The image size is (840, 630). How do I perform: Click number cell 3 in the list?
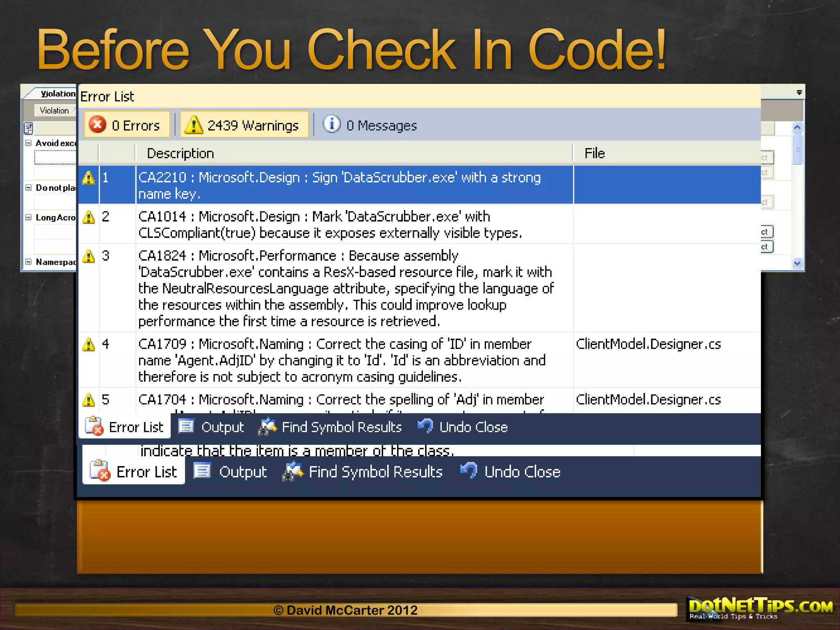[117, 288]
